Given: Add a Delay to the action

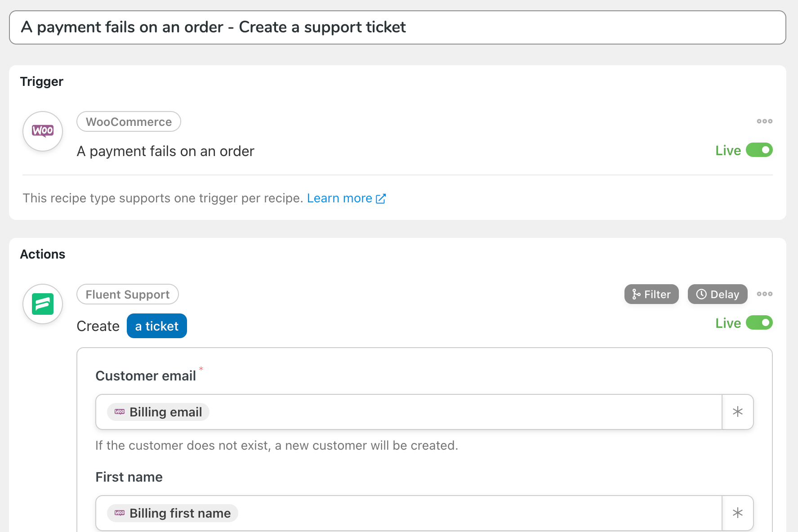Looking at the screenshot, I should click(x=718, y=294).
